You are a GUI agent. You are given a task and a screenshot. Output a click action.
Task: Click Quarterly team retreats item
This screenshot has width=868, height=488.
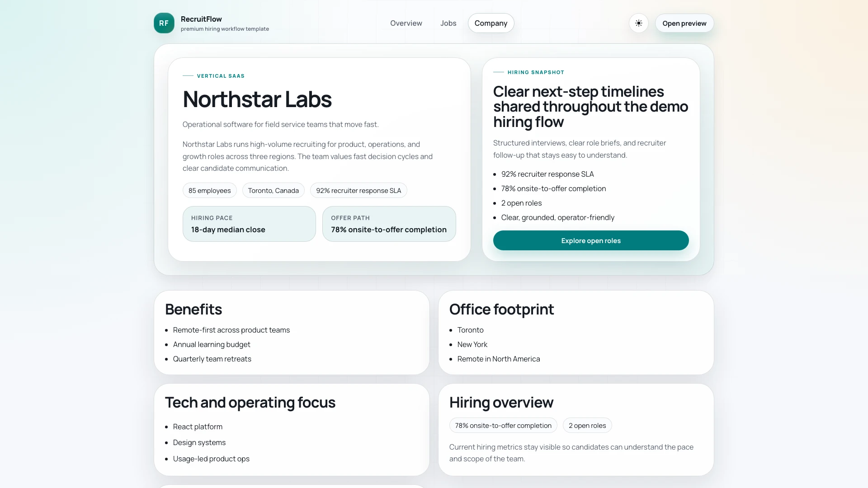coord(212,359)
